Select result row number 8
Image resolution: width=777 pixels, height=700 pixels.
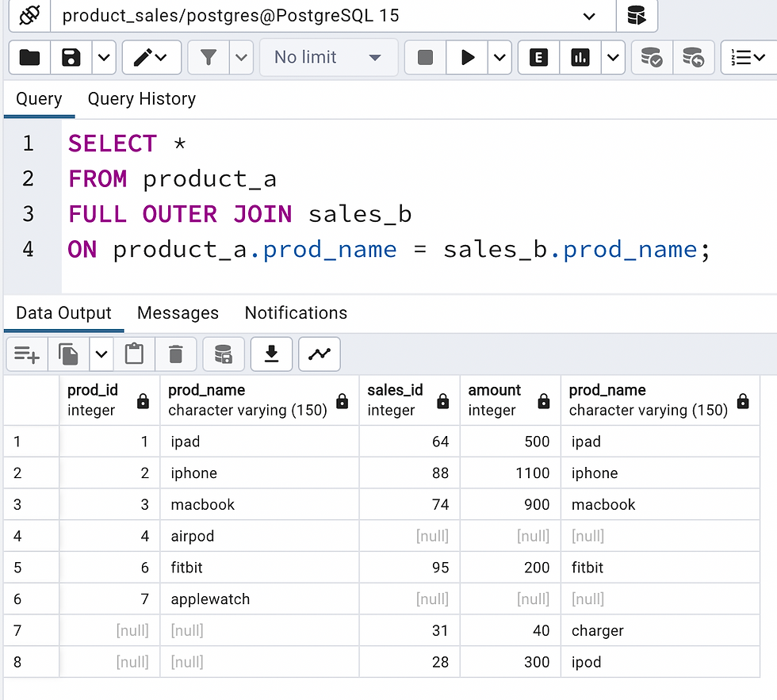tap(31, 662)
